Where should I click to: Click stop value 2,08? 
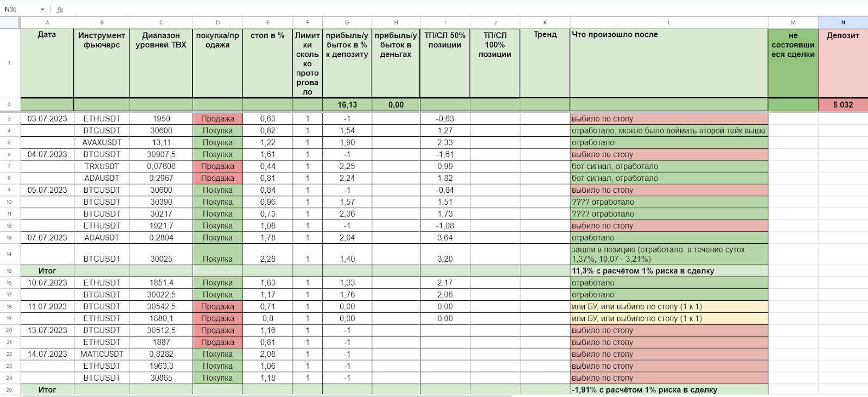click(267, 354)
